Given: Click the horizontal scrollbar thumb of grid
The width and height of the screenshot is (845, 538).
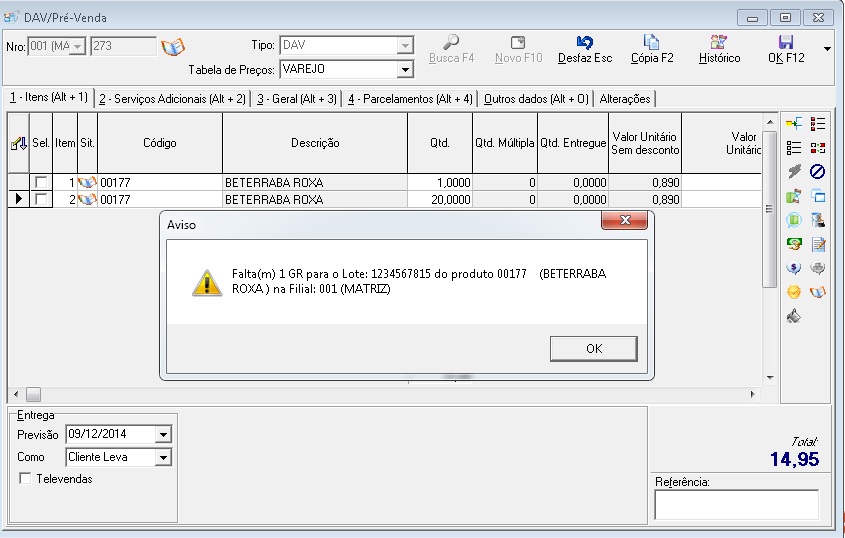Looking at the screenshot, I should tap(33, 395).
